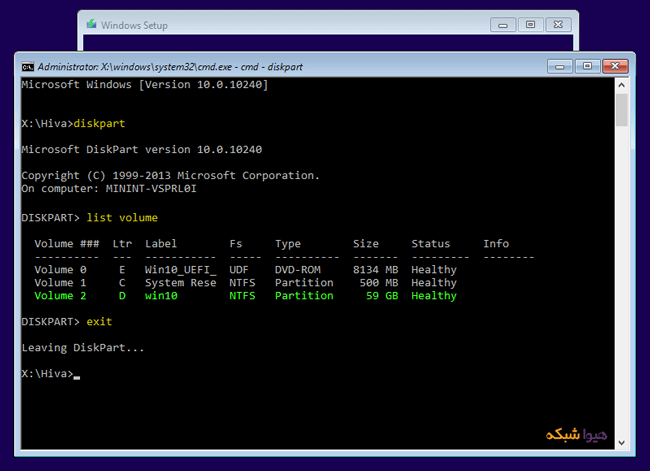Screen dimensions: 650x471
Task: Click the '8134 MB' size value
Action: point(376,270)
